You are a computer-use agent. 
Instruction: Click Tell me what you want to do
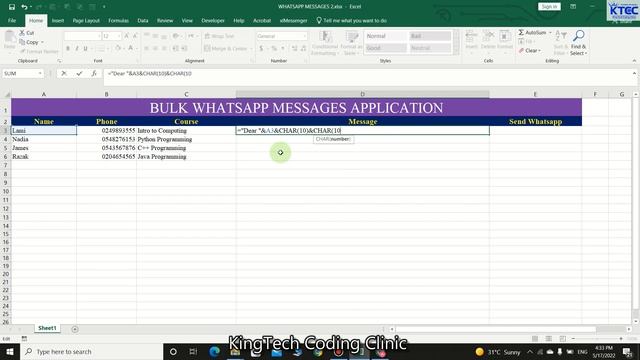tap(351, 20)
